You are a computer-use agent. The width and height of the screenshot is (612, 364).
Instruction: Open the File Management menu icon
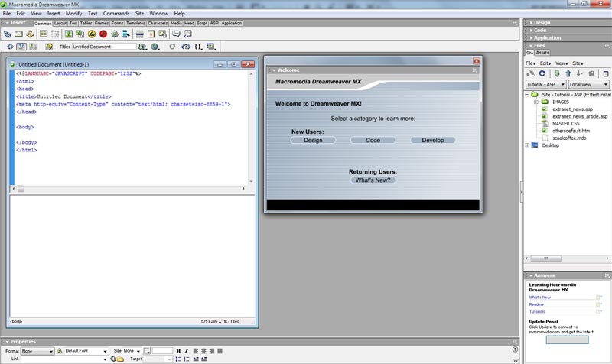(143, 47)
